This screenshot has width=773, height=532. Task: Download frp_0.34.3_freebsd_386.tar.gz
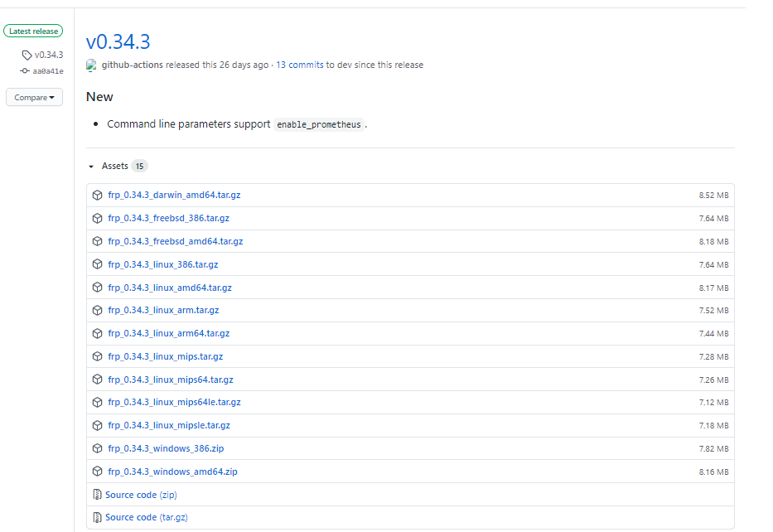click(168, 218)
